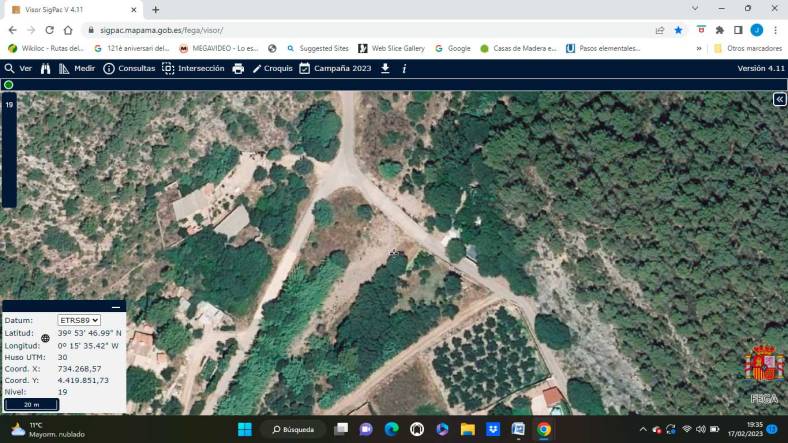The image size is (788, 443).
Task: Open the Consultas menu
Action: click(129, 68)
